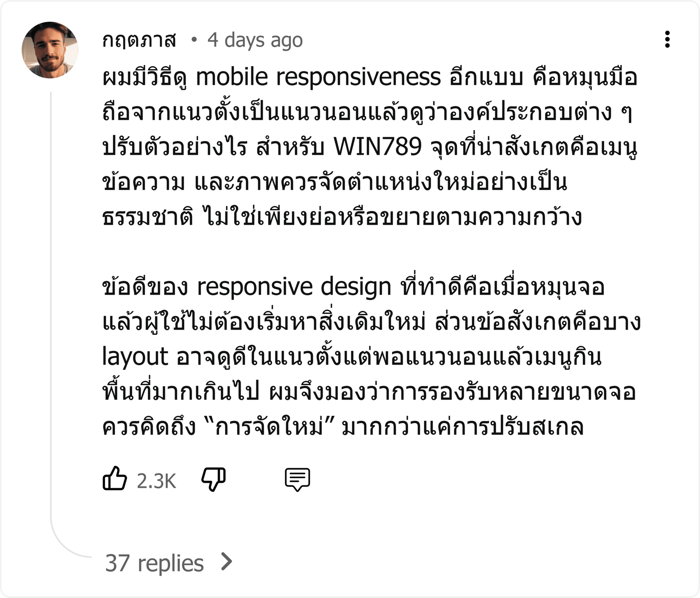Viewport: 700px width, 598px height.
Task: Click the dot separator before the timestamp
Action: click(x=194, y=40)
